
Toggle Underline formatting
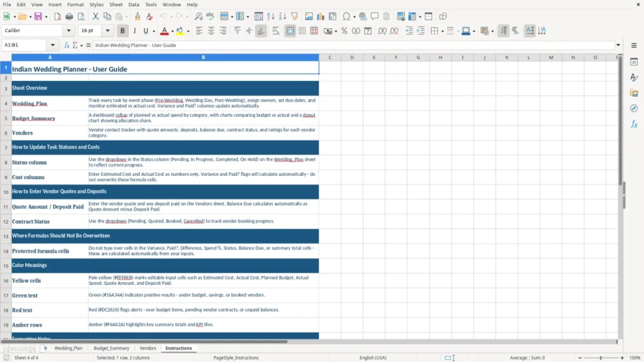146,31
